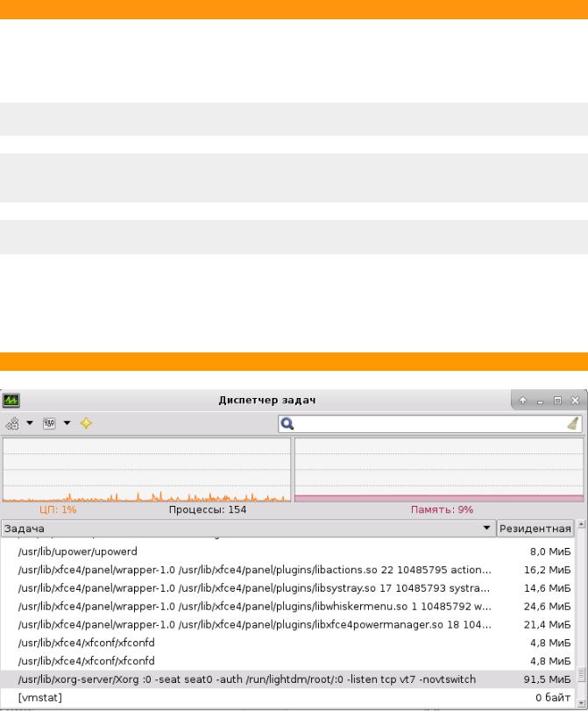Screen dimensions: 588x711
Task: Select the /usr/lib/upower/upowerd row
Action: [x=287, y=551]
